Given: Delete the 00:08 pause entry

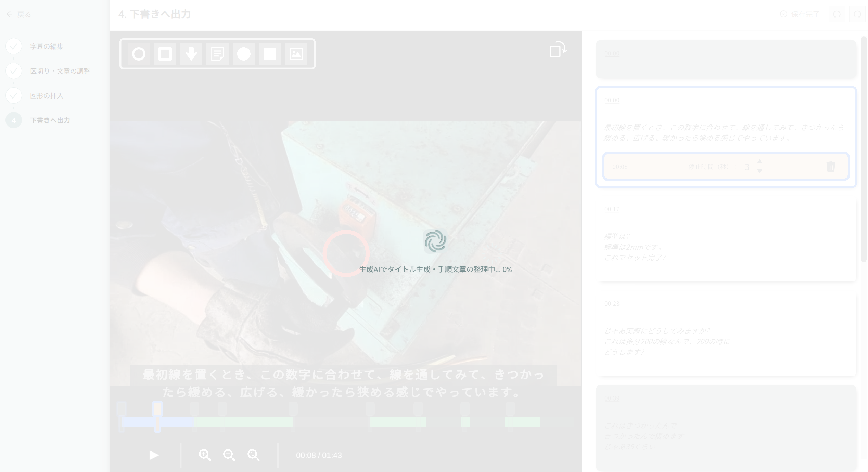Looking at the screenshot, I should 830,167.
